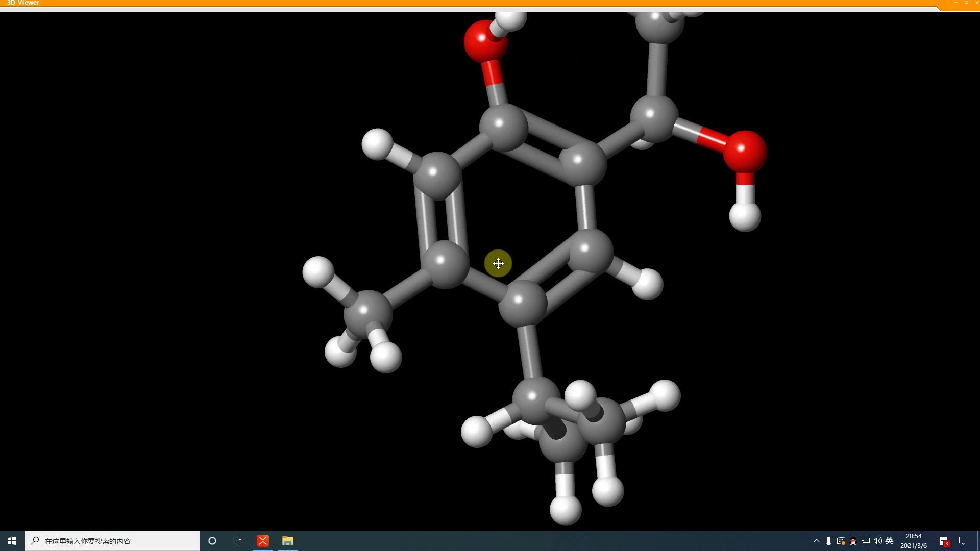This screenshot has height=551, width=980.
Task: Open tray icon with red 3 badge
Action: pyautogui.click(x=943, y=541)
